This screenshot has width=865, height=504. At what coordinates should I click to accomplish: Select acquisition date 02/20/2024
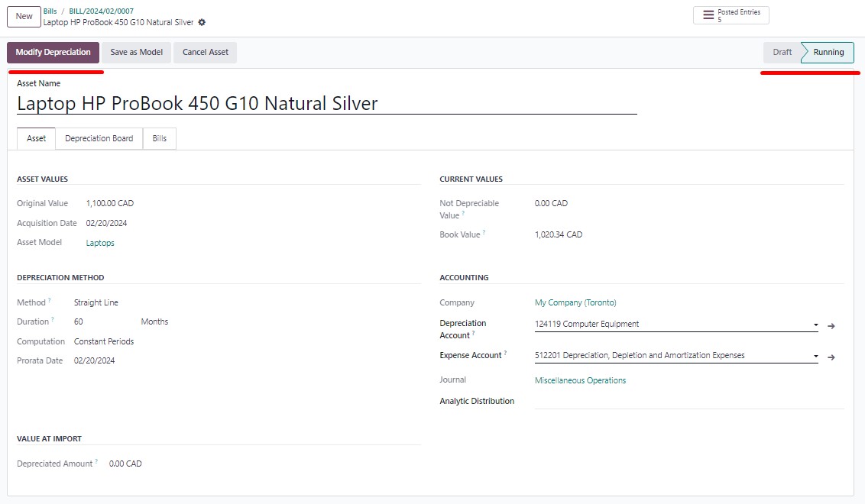click(x=106, y=223)
